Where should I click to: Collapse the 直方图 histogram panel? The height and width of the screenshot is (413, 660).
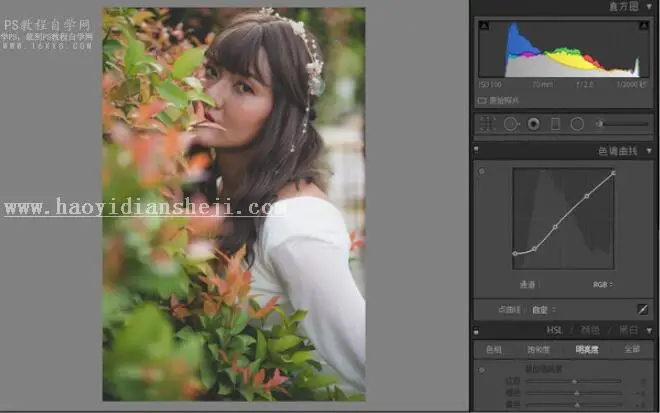(649, 6)
